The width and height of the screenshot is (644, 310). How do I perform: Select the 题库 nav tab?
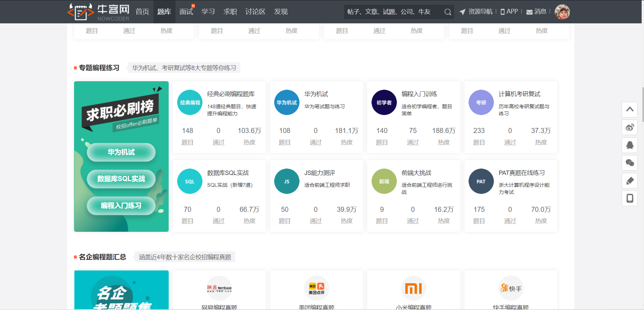click(x=164, y=12)
